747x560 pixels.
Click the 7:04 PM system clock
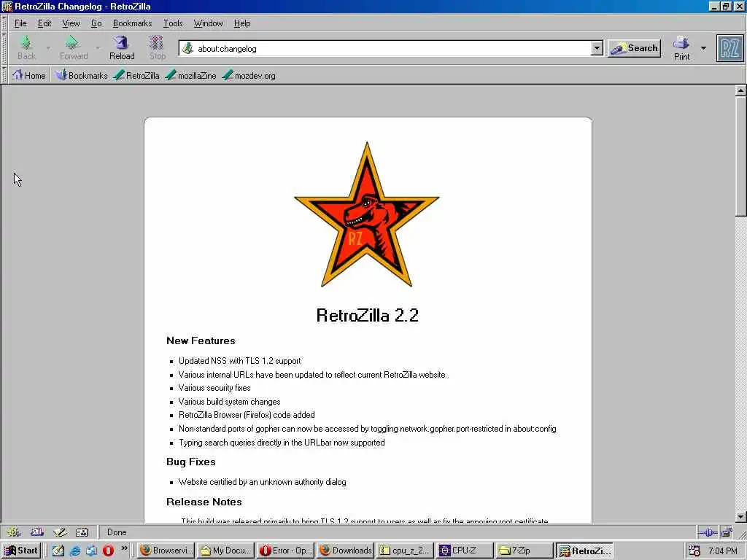click(723, 551)
